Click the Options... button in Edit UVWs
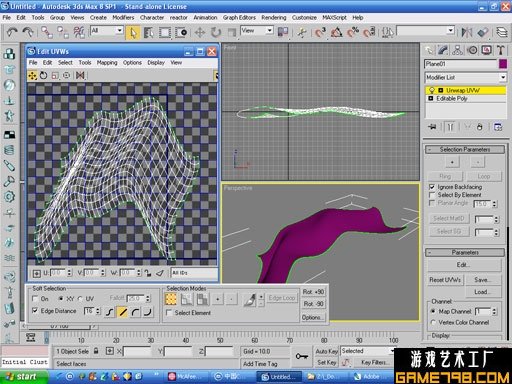Image resolution: width=512 pixels, height=384 pixels. pyautogui.click(x=313, y=317)
